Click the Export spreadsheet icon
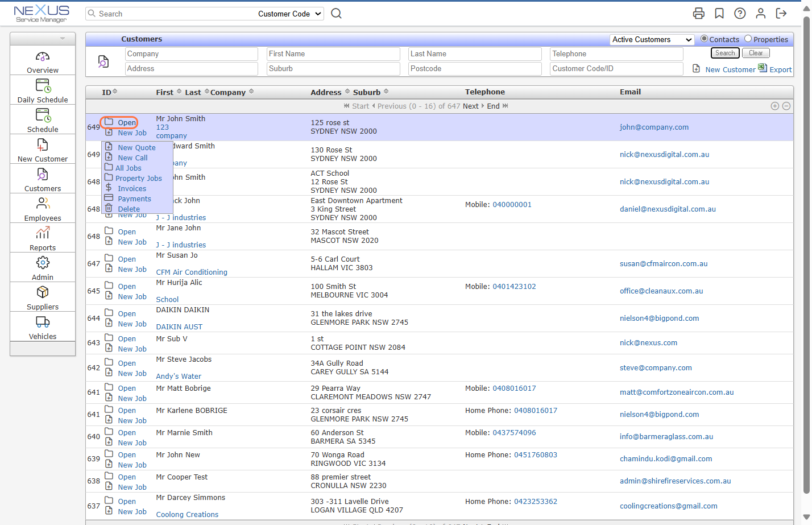The width and height of the screenshot is (812, 525). pos(763,68)
